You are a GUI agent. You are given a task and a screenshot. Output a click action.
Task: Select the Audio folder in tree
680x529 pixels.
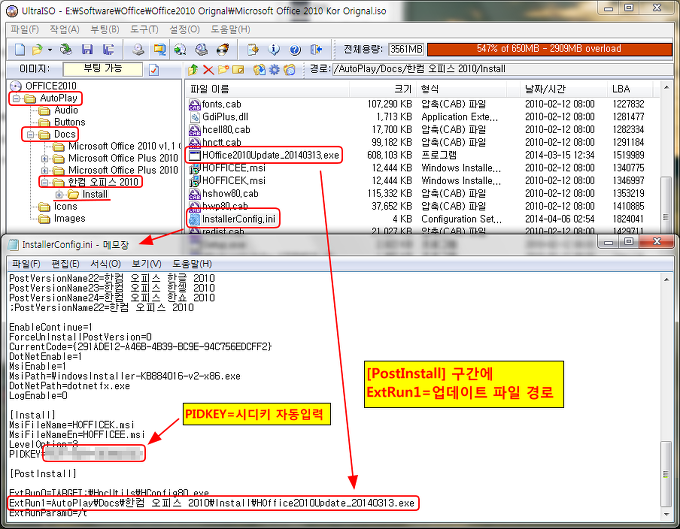pos(66,110)
